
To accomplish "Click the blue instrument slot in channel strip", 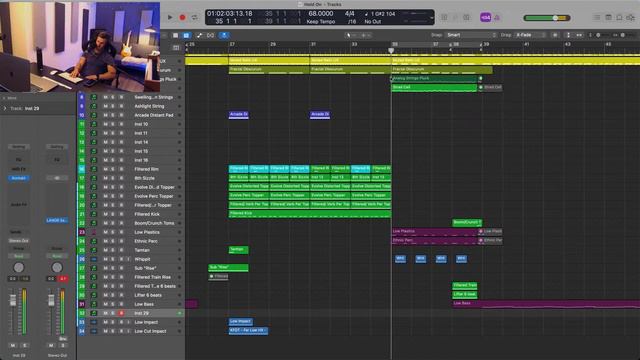I will tap(18, 178).
